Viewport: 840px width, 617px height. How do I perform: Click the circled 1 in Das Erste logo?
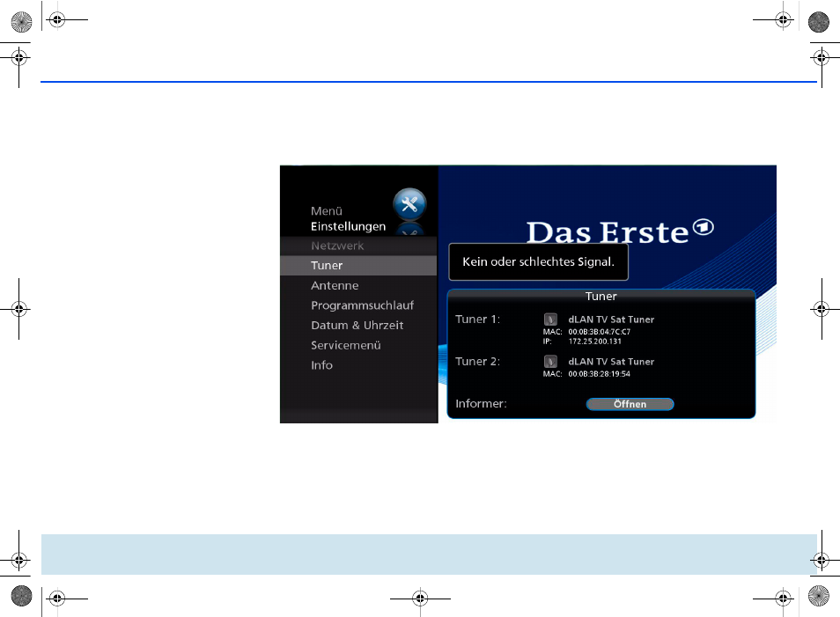(x=703, y=227)
